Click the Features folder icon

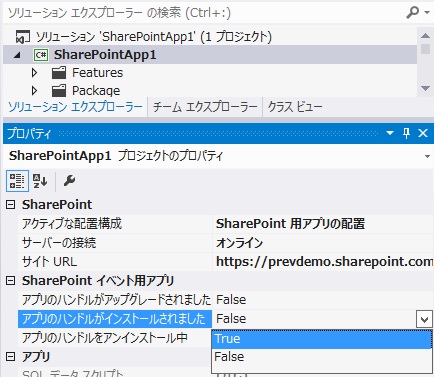59,73
